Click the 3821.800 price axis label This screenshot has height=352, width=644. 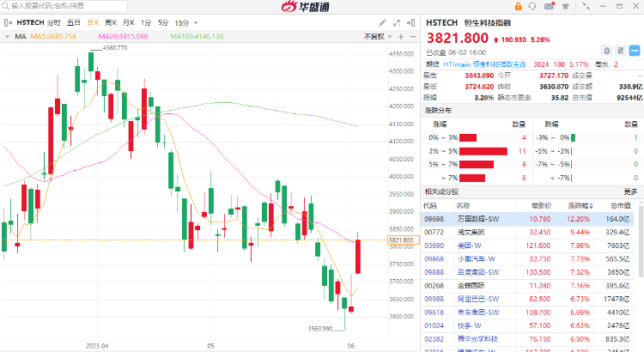(404, 240)
